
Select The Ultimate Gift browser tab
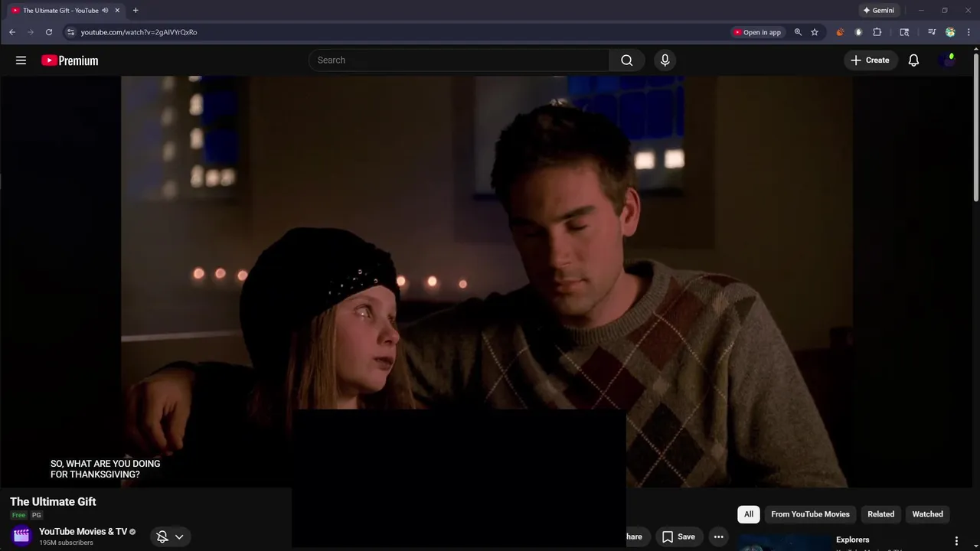point(64,11)
